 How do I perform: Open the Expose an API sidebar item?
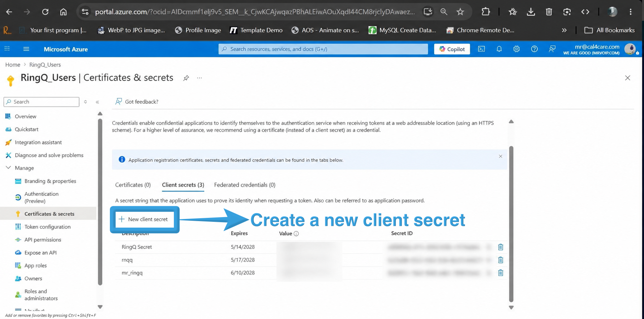[40, 253]
